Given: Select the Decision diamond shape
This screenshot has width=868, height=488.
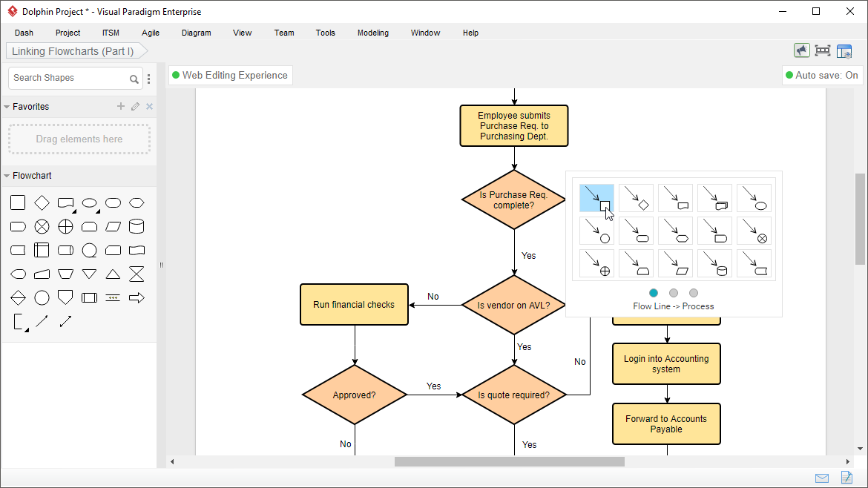Looking at the screenshot, I should [x=42, y=202].
